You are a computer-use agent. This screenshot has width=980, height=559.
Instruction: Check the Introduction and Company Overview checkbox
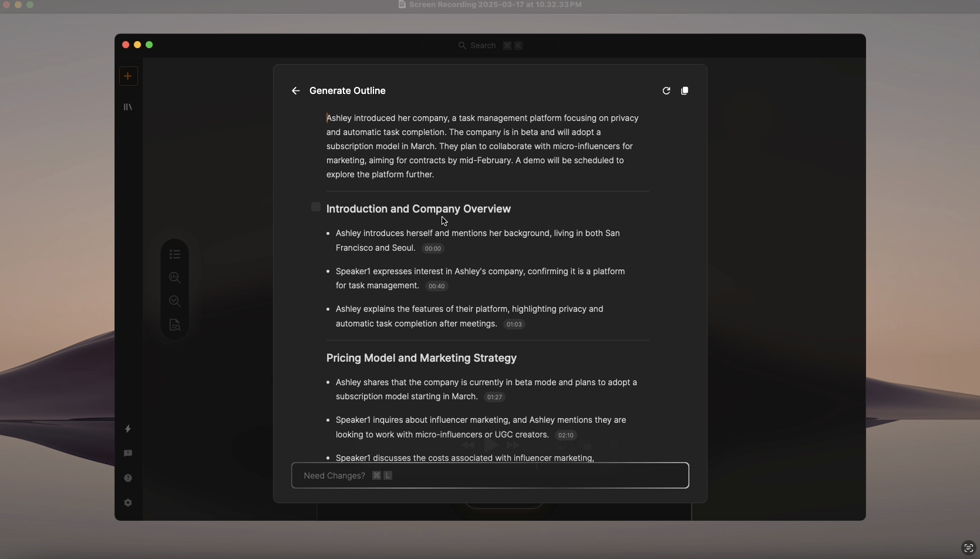[316, 207]
